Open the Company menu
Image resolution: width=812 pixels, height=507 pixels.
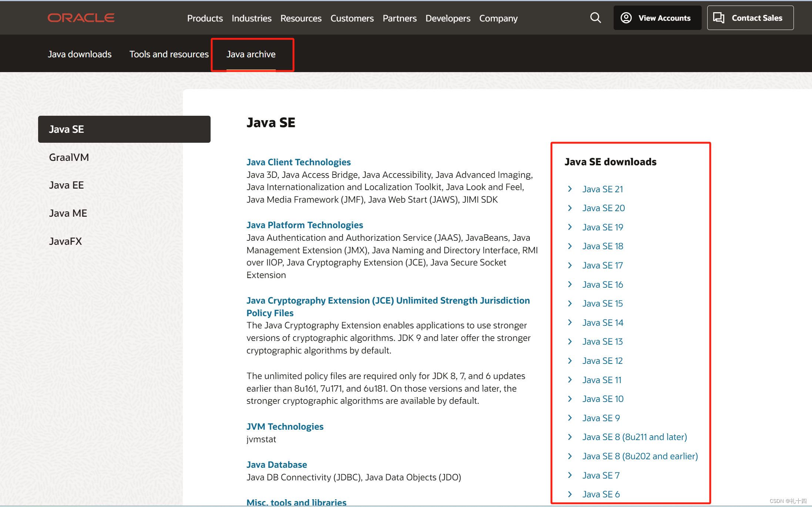499,18
